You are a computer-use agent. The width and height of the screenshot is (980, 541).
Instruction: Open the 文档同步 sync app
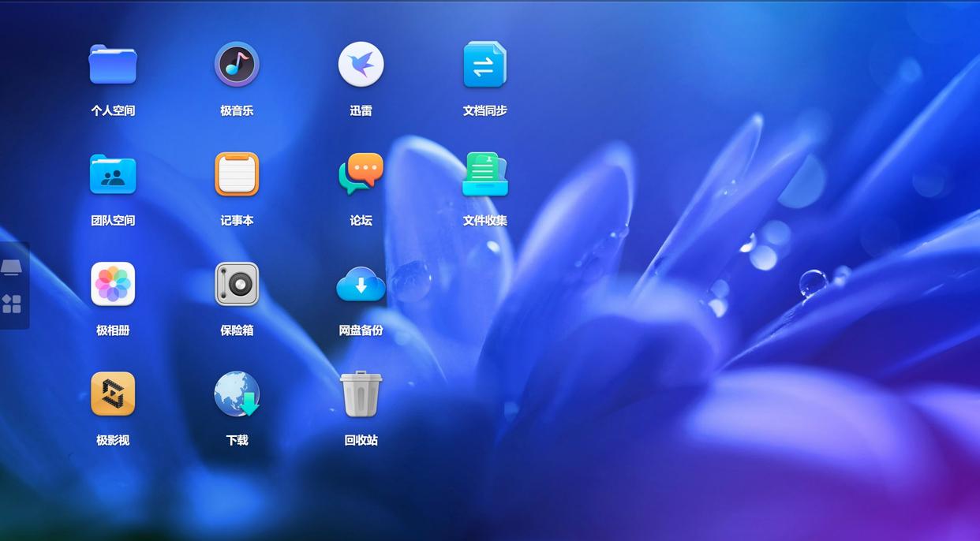coord(484,65)
